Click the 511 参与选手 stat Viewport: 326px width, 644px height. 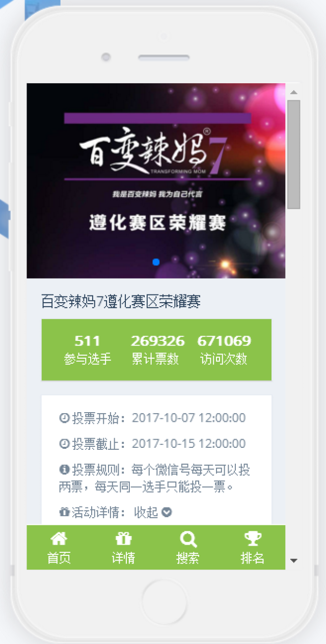pyautogui.click(x=87, y=350)
